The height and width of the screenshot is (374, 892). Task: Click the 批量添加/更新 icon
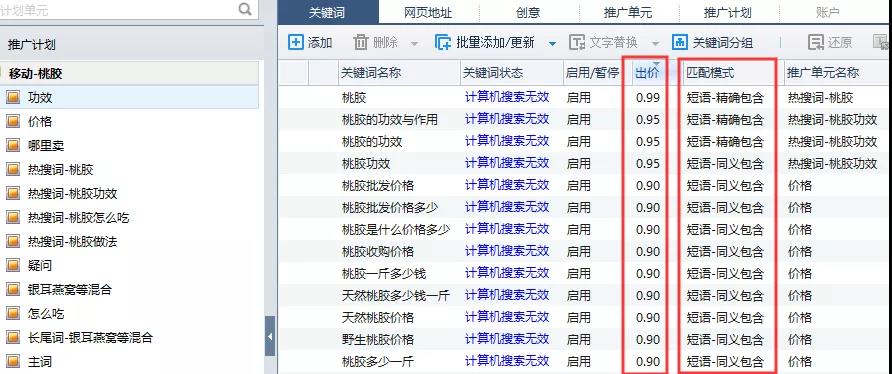443,42
